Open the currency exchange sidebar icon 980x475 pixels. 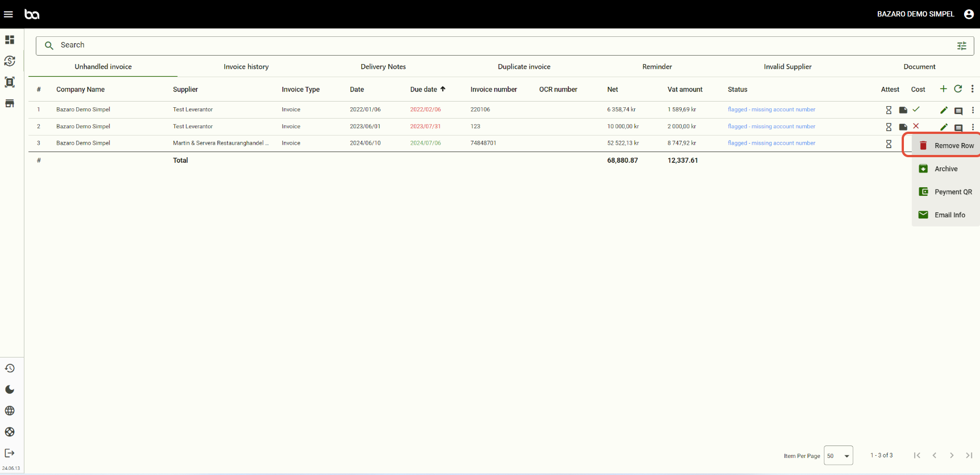pos(10,61)
